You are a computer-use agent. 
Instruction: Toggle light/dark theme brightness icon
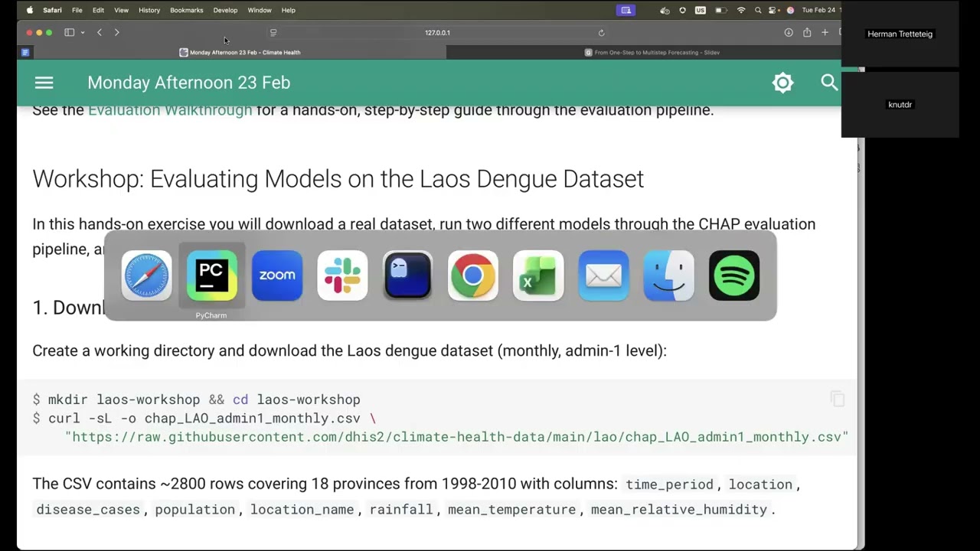click(x=782, y=83)
